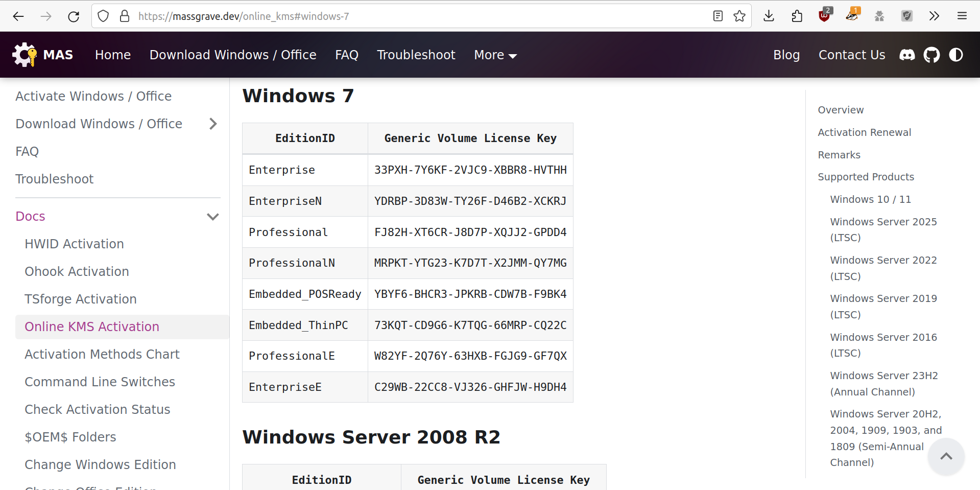The height and width of the screenshot is (490, 980).
Task: Bookmark this page with star icon
Action: pyautogui.click(x=739, y=16)
